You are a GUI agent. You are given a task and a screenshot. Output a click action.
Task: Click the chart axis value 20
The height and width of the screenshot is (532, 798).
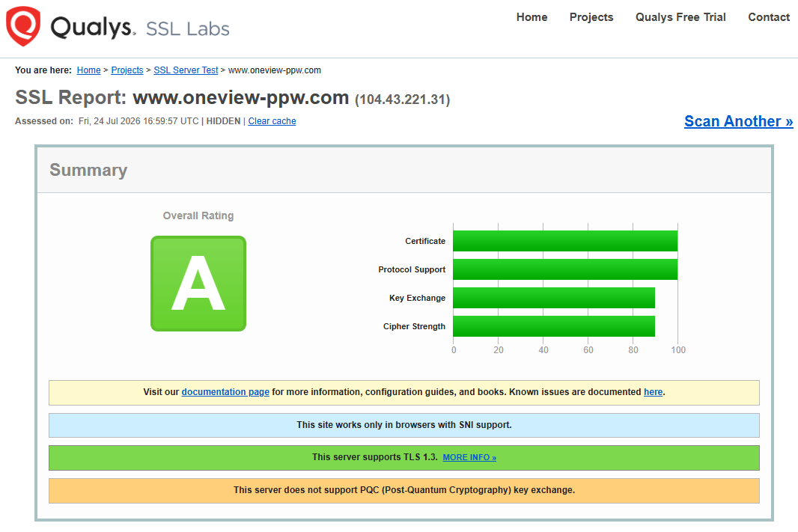(x=499, y=350)
